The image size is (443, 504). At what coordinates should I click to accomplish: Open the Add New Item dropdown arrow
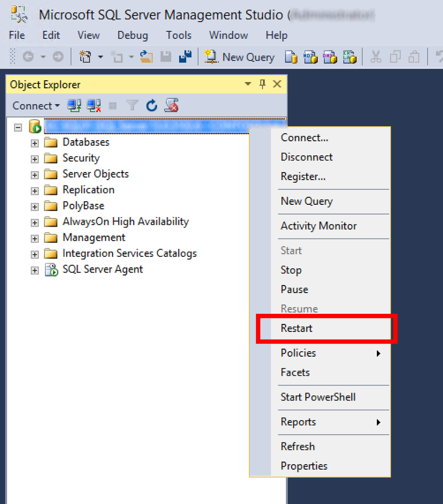pyautogui.click(x=132, y=57)
